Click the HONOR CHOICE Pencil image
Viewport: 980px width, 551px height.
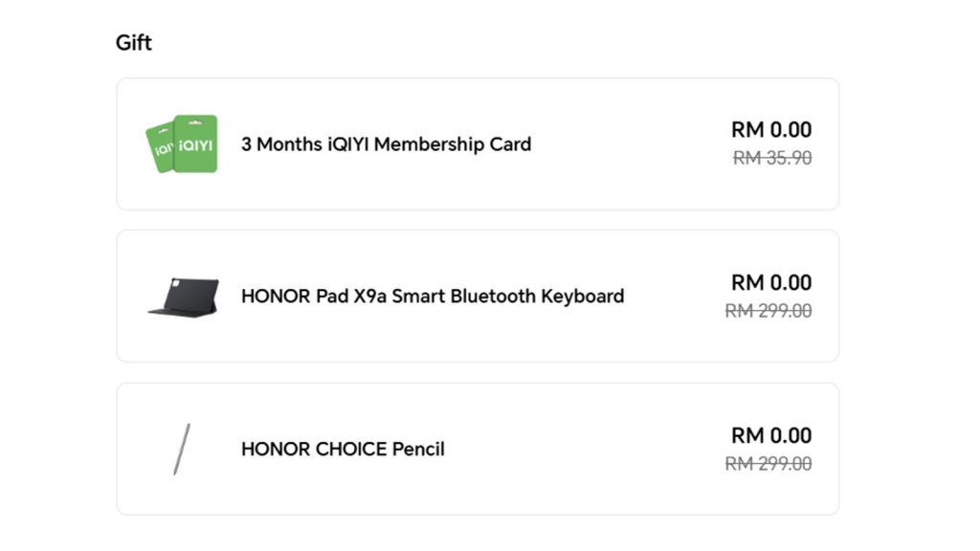(x=181, y=449)
